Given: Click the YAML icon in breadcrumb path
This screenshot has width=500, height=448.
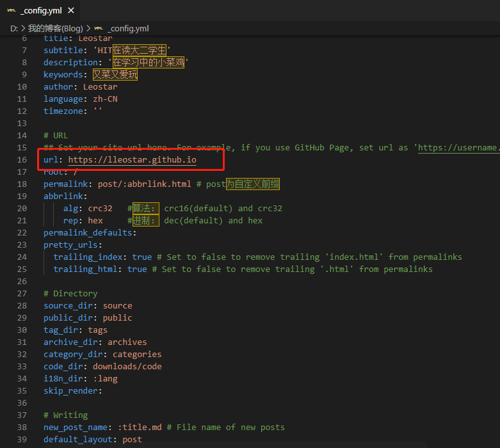Looking at the screenshot, I should click(99, 28).
